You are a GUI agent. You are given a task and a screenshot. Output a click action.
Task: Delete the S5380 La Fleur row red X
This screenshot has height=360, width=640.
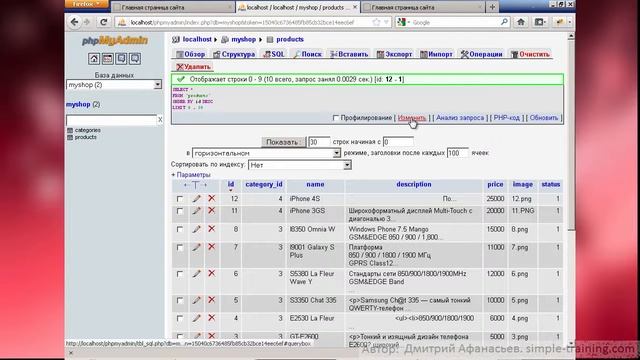click(x=211, y=273)
